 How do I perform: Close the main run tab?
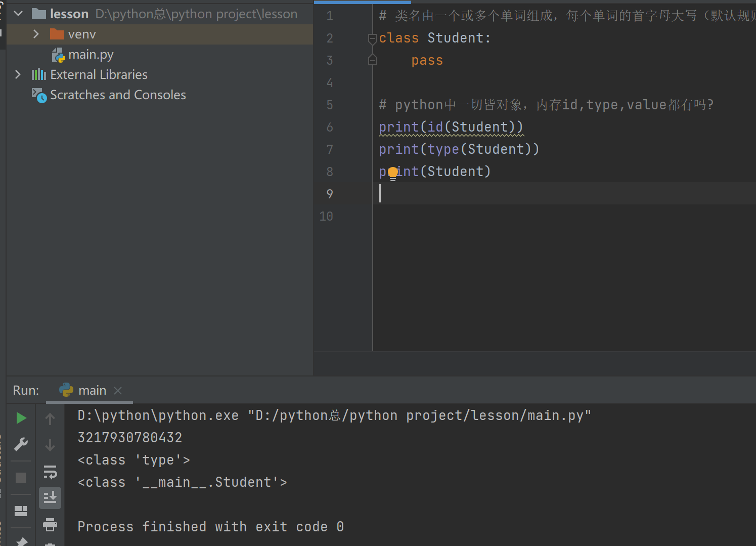point(118,391)
